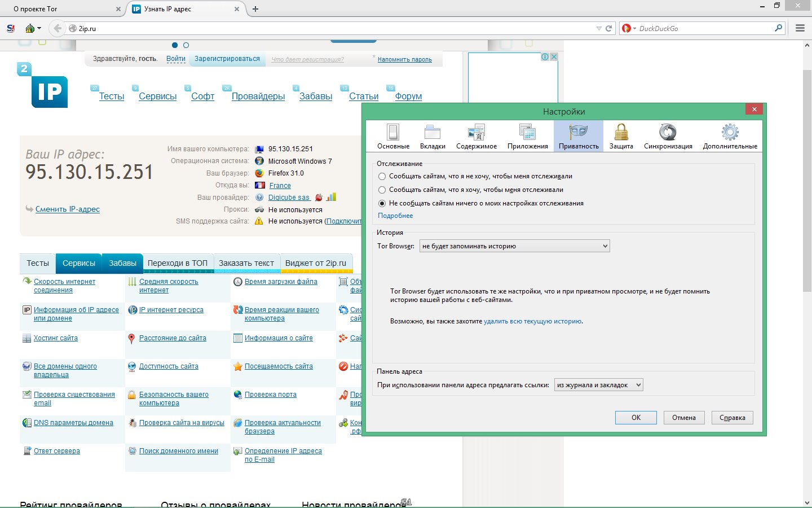Select the first carousel dot indicator

tap(175, 45)
